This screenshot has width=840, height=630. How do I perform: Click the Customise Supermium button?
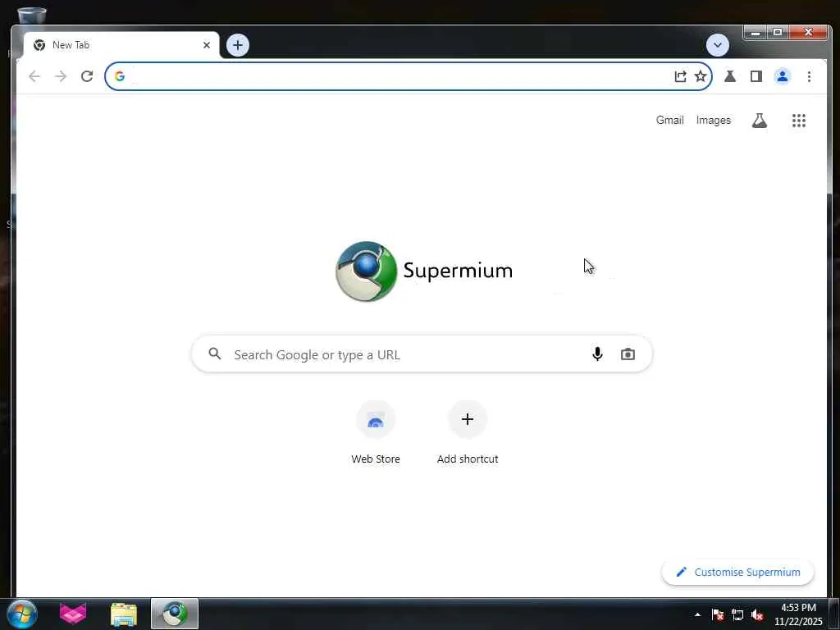[737, 572]
